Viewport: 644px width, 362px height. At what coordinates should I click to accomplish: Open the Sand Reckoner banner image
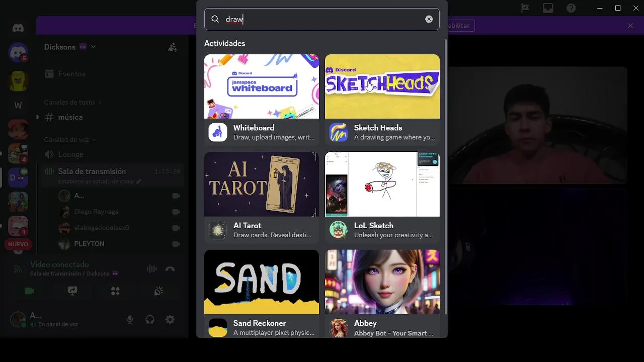[262, 282]
